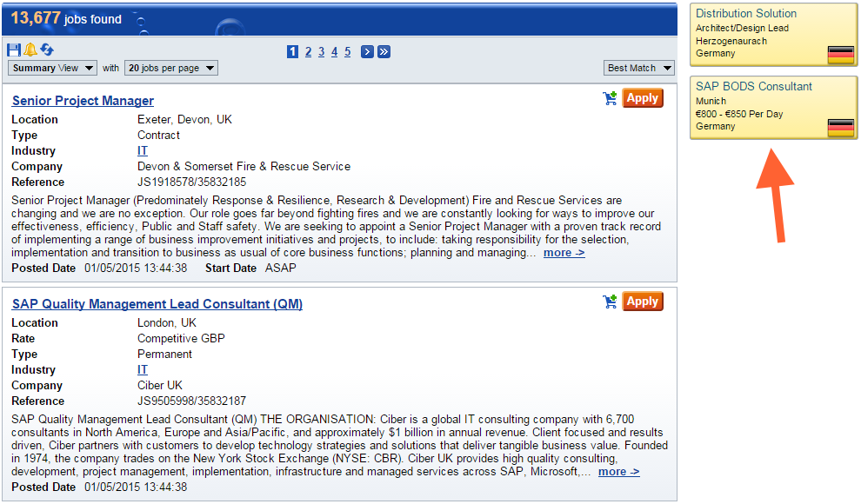861x504 pixels.
Task: Expand the Best Match sort dropdown
Action: tap(639, 68)
